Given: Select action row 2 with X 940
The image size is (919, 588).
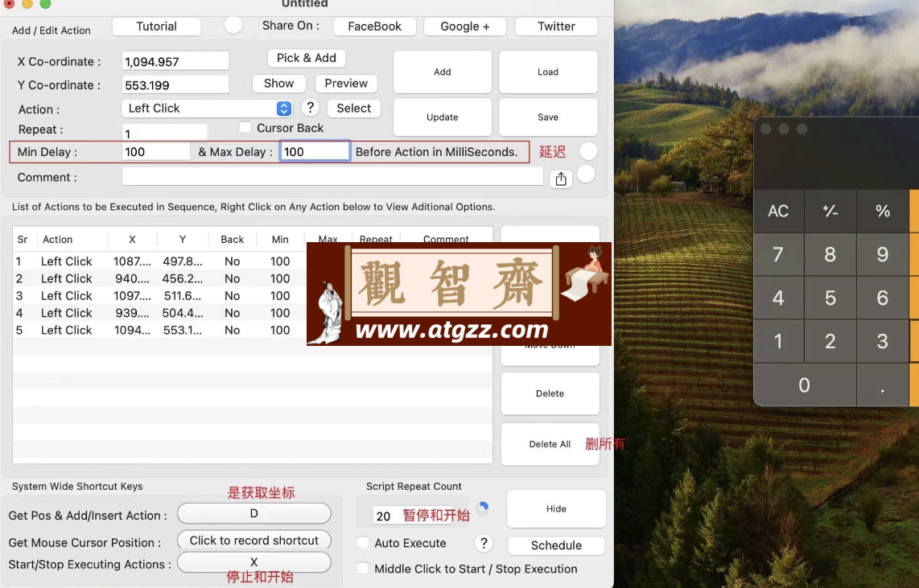Looking at the screenshot, I should pos(253,278).
